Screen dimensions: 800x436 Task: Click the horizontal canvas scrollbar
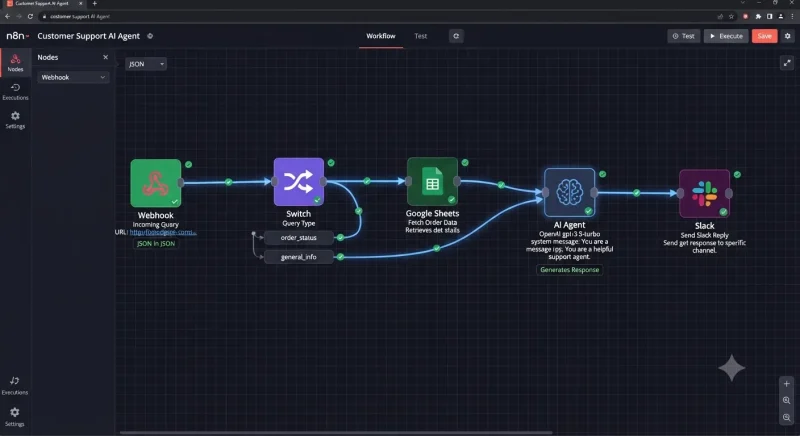tap(336, 433)
